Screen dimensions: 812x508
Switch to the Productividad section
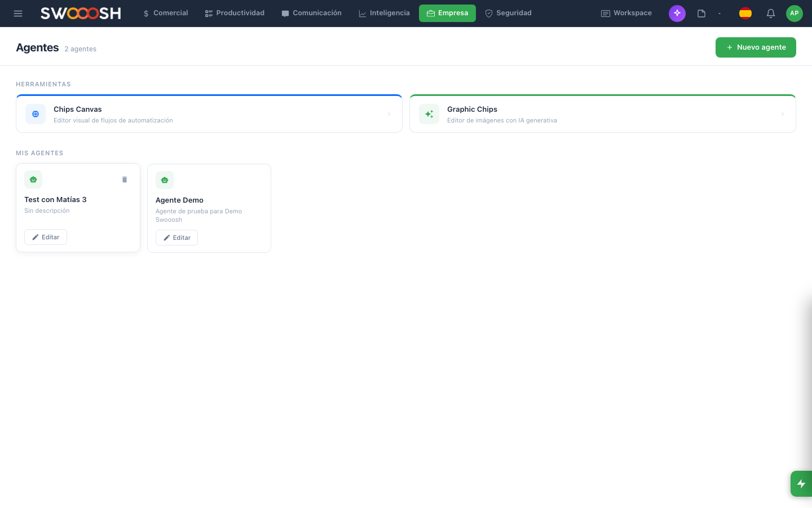click(235, 13)
